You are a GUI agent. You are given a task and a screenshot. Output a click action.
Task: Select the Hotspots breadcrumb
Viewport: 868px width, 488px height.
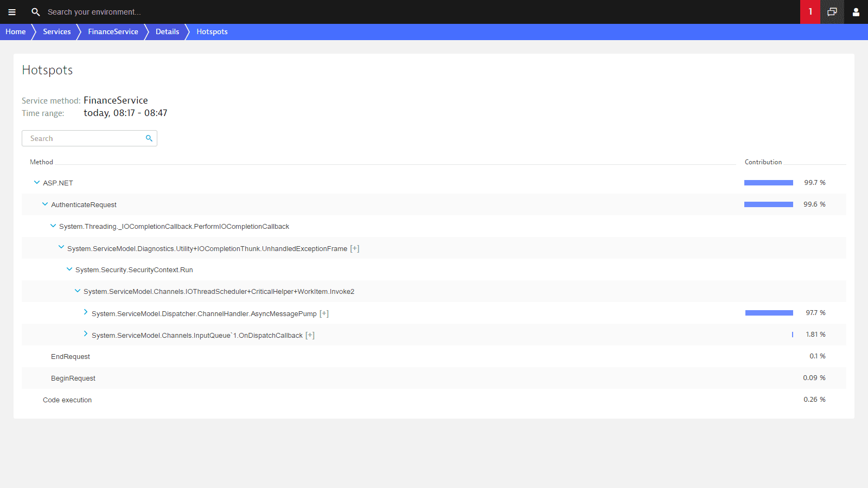pyautogui.click(x=212, y=32)
